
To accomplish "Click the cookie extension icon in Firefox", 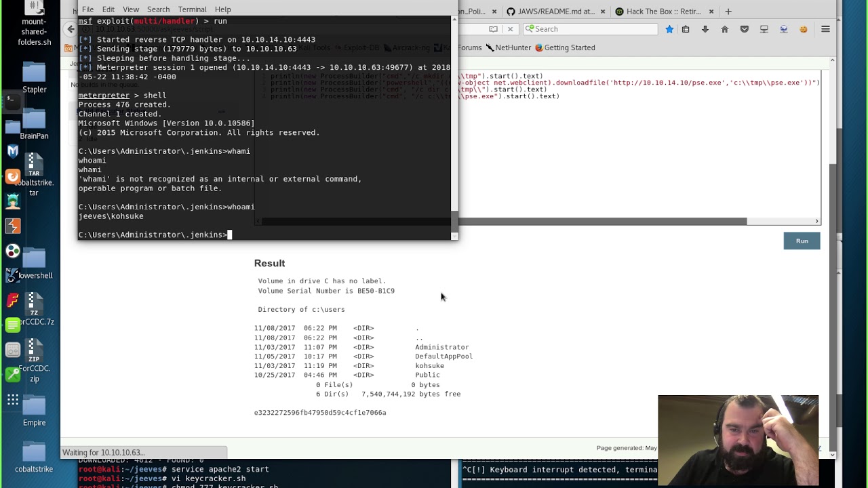I will (804, 29).
